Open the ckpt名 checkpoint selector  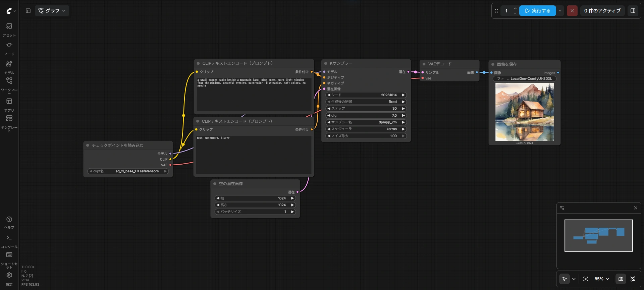tap(128, 171)
